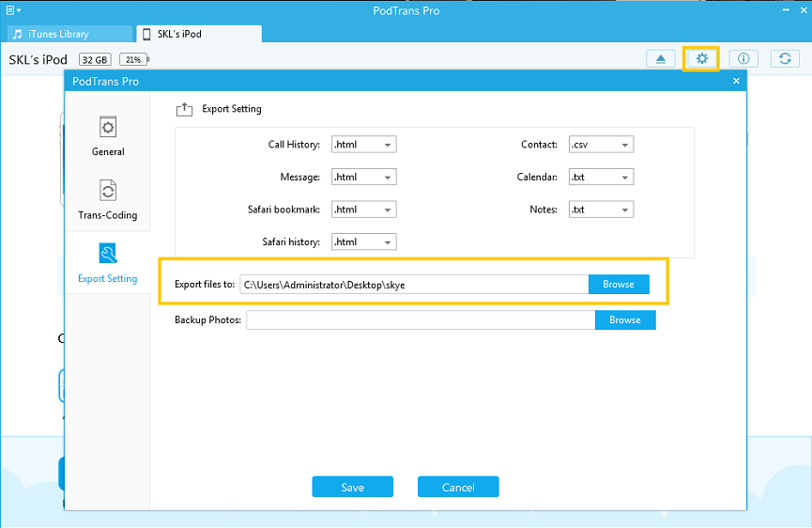Open the top-left application menu icon
Image resolution: width=812 pixels, height=528 pixels.
[x=13, y=10]
